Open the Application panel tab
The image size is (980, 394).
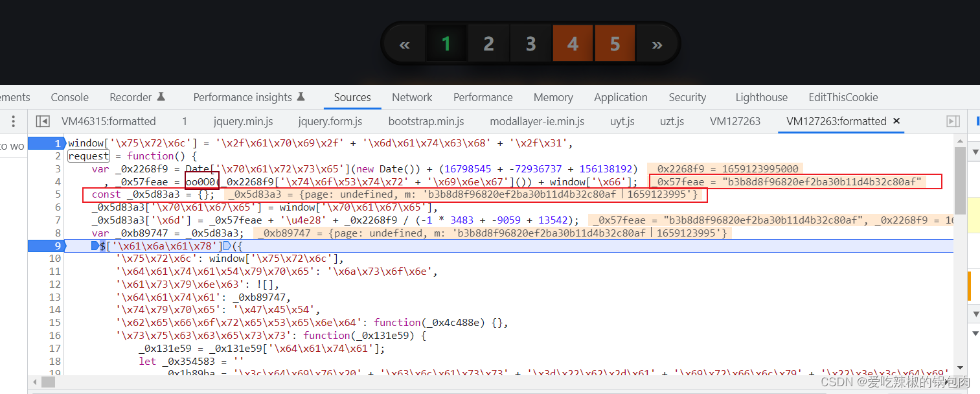[x=621, y=97]
